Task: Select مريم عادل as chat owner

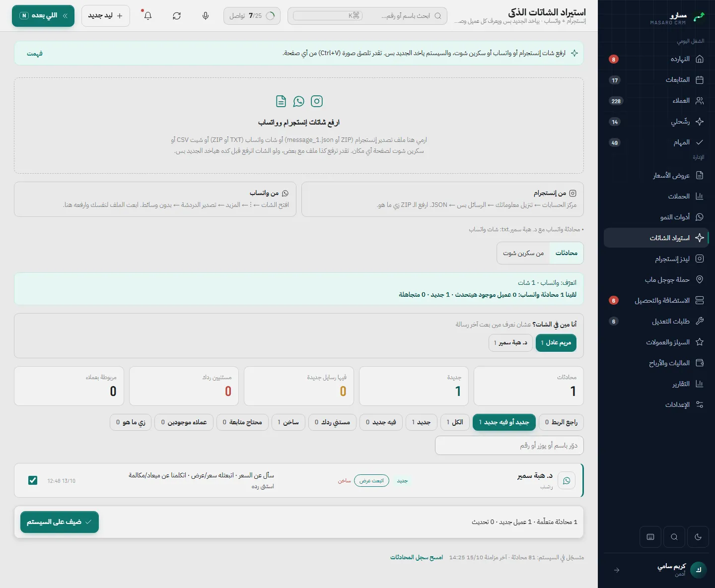Action: click(556, 343)
